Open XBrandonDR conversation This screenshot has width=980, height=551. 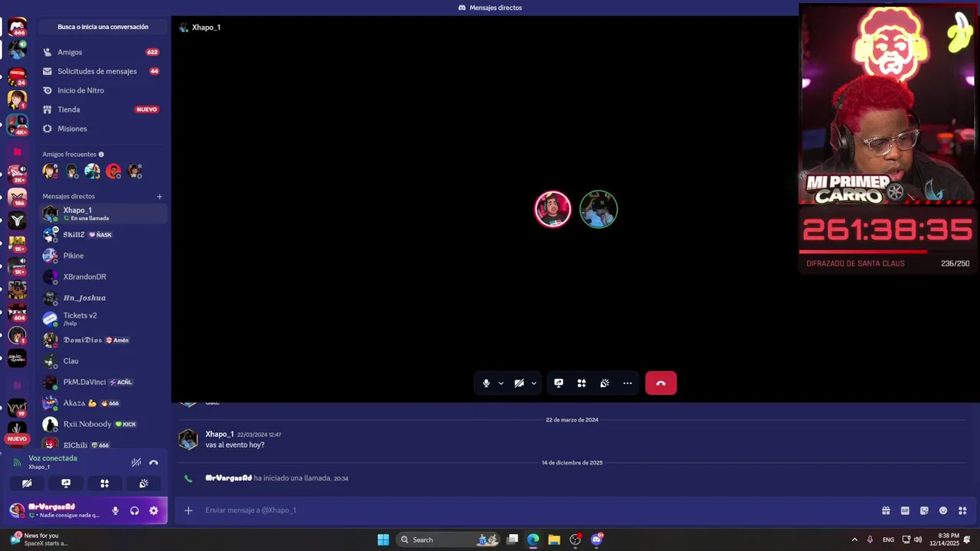pyautogui.click(x=103, y=277)
